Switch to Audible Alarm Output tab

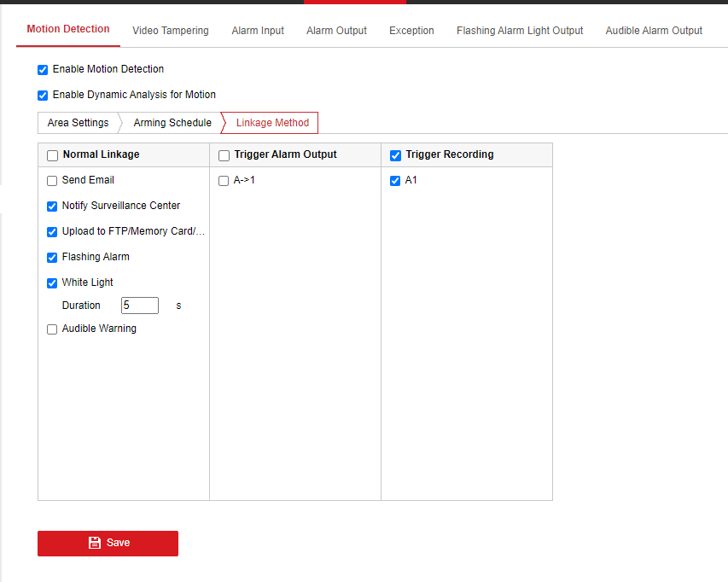(x=654, y=31)
